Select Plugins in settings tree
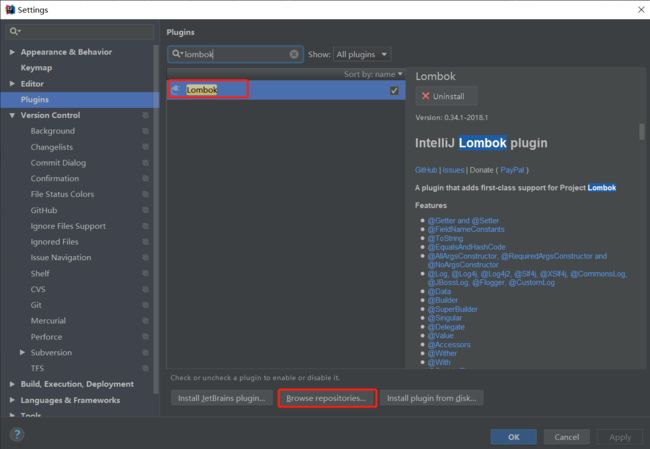 [x=35, y=100]
